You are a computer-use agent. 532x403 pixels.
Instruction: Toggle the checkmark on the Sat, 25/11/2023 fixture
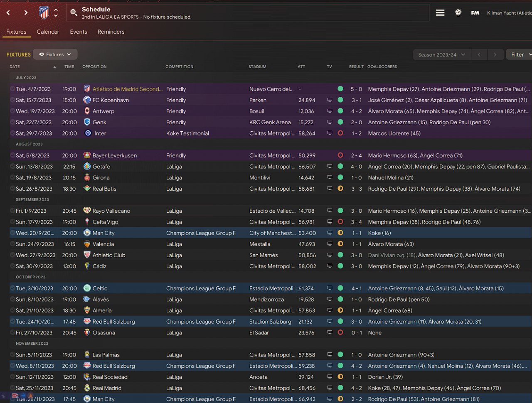[12, 388]
